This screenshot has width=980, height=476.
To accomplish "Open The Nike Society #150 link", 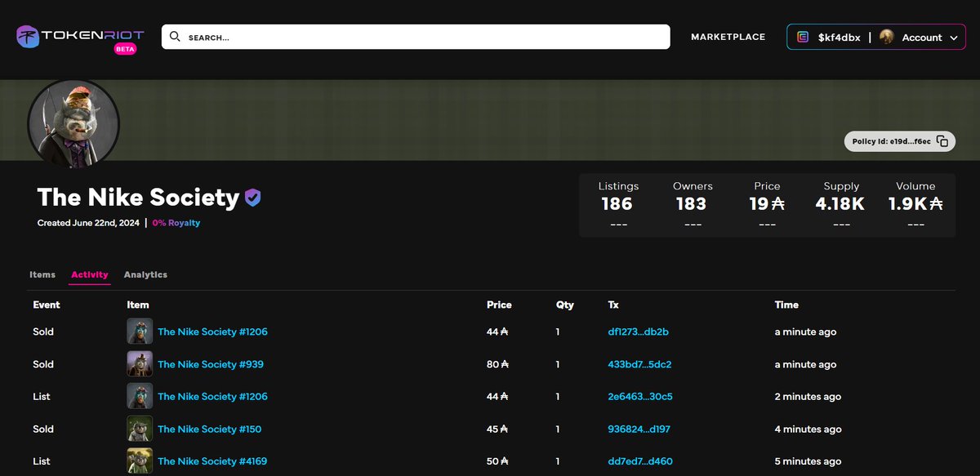I will coord(209,429).
